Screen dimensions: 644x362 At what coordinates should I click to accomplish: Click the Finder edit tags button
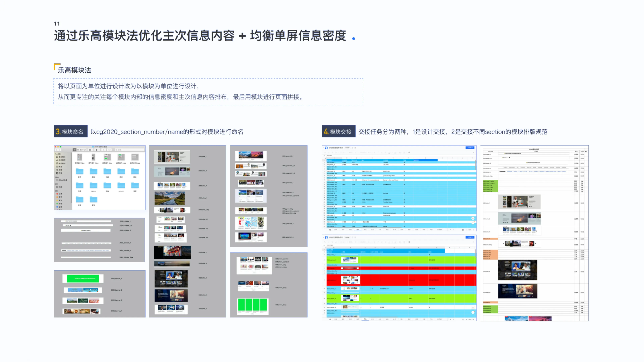[110, 150]
